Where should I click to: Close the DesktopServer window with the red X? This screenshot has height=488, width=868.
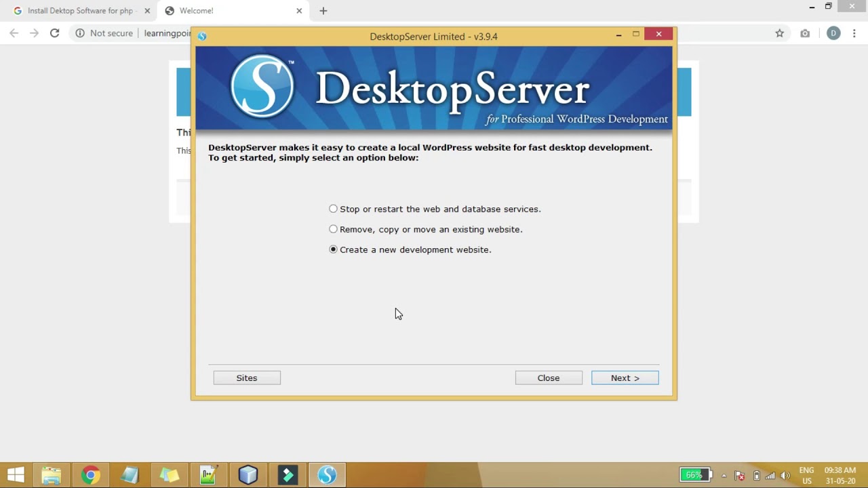point(658,34)
